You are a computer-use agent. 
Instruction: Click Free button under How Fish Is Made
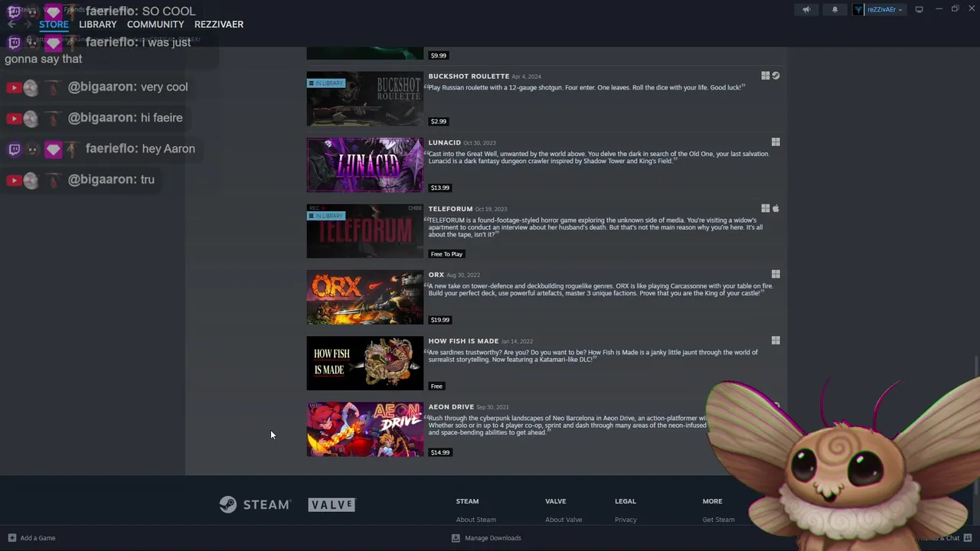click(436, 386)
